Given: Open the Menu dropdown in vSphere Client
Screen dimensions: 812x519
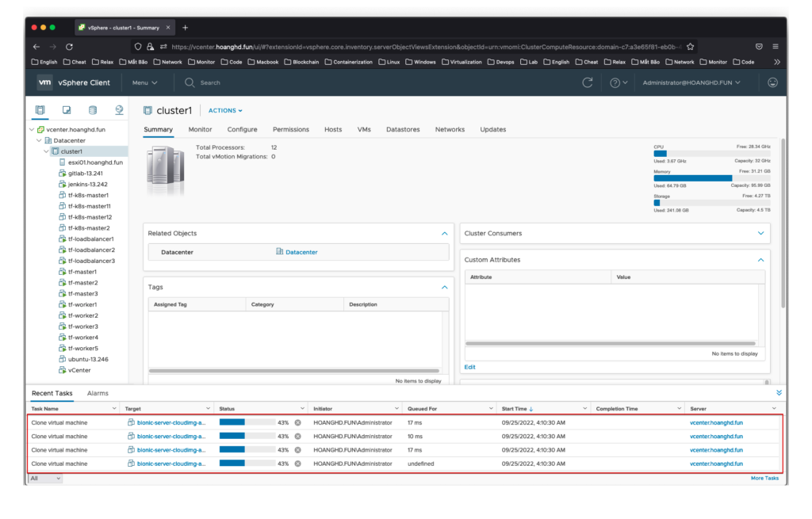Looking at the screenshot, I should (x=144, y=82).
